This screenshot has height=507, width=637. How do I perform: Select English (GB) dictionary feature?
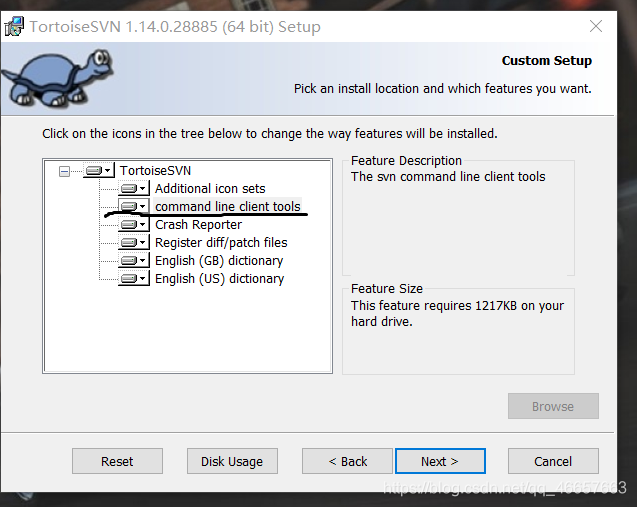(x=219, y=260)
